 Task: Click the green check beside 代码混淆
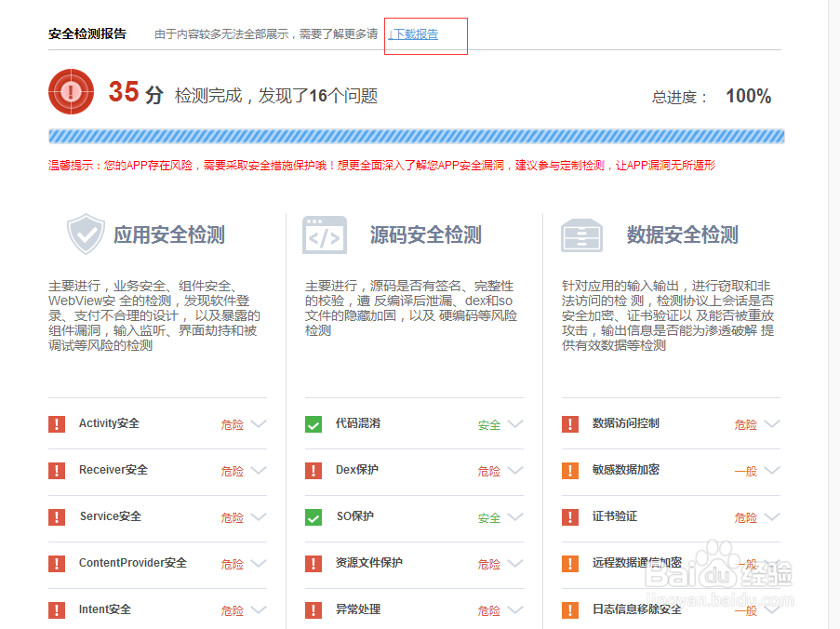313,423
